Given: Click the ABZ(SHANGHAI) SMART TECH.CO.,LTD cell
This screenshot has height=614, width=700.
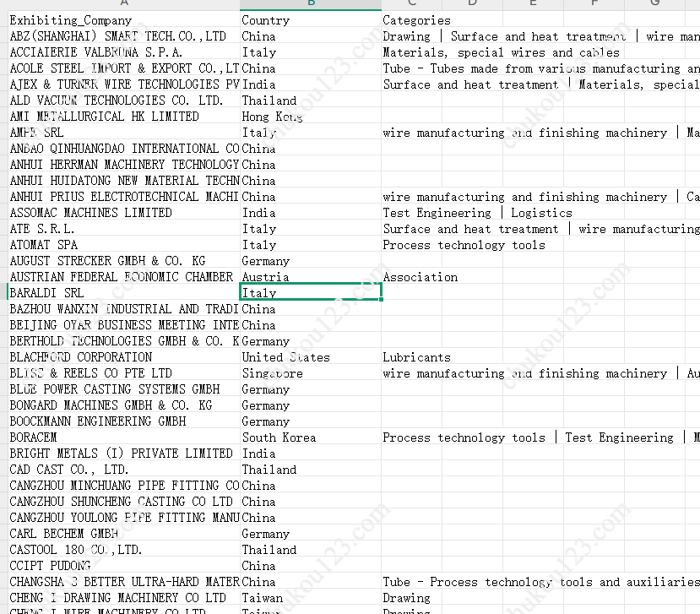Looking at the screenshot, I should pos(123,36).
